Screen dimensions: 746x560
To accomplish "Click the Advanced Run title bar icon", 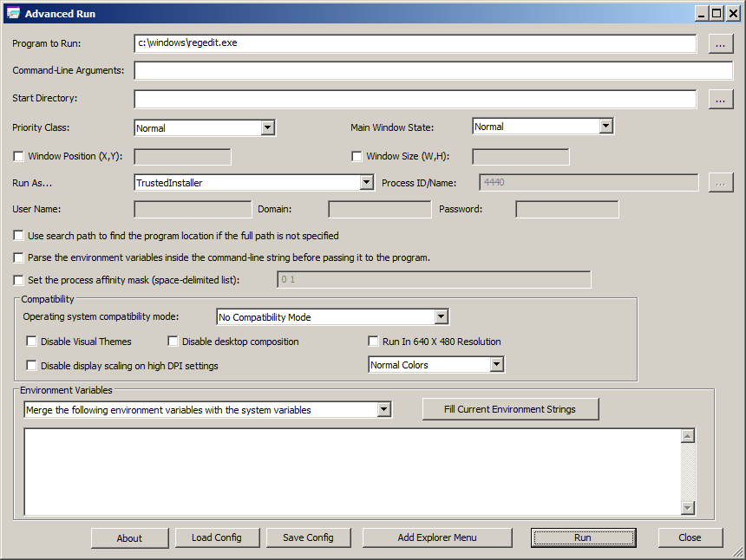I will 13,13.
